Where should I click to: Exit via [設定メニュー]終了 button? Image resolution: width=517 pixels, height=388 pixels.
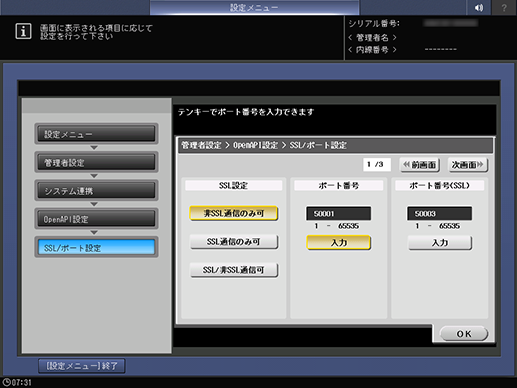tap(82, 366)
